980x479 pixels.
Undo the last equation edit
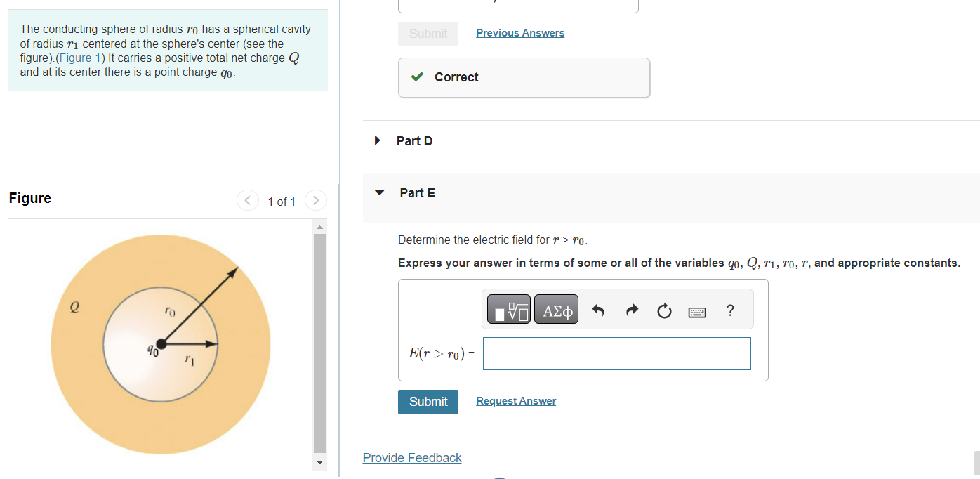[599, 309]
